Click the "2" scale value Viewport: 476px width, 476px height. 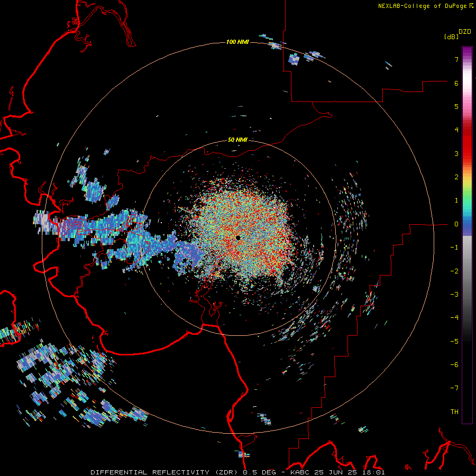click(x=456, y=177)
